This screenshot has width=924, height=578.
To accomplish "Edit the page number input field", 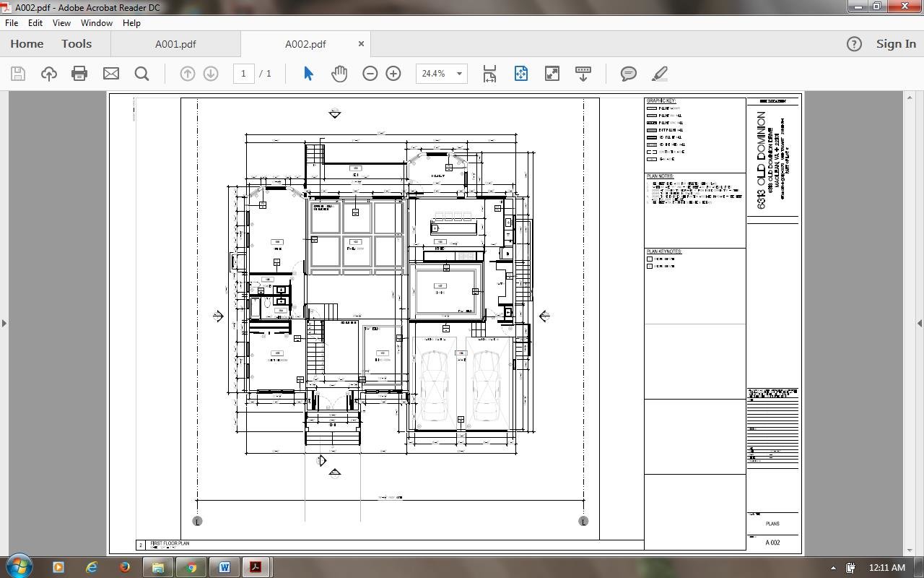I will pos(243,73).
